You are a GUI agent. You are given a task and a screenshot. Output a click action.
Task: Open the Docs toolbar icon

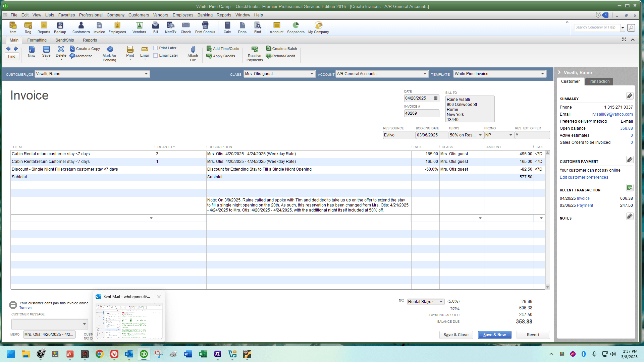242,27
